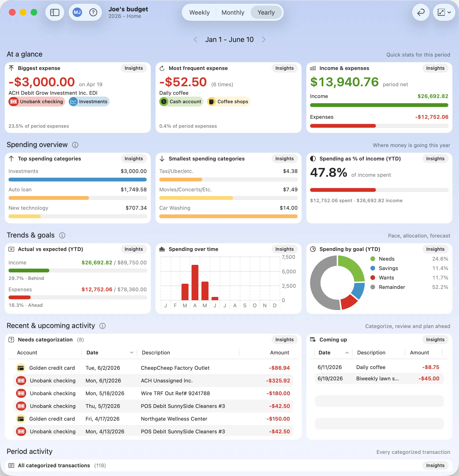
Task: Click the Income & expenses bar chart icon
Action: tap(313, 68)
